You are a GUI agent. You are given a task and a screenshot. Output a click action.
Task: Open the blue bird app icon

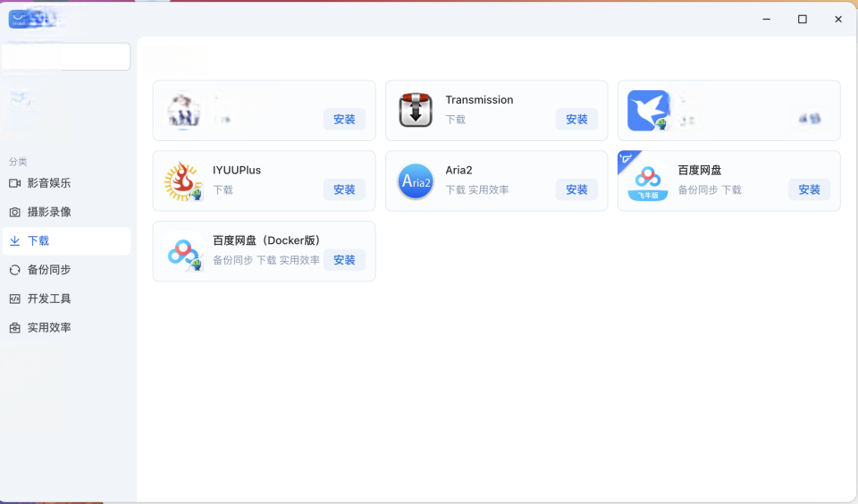pyautogui.click(x=649, y=111)
